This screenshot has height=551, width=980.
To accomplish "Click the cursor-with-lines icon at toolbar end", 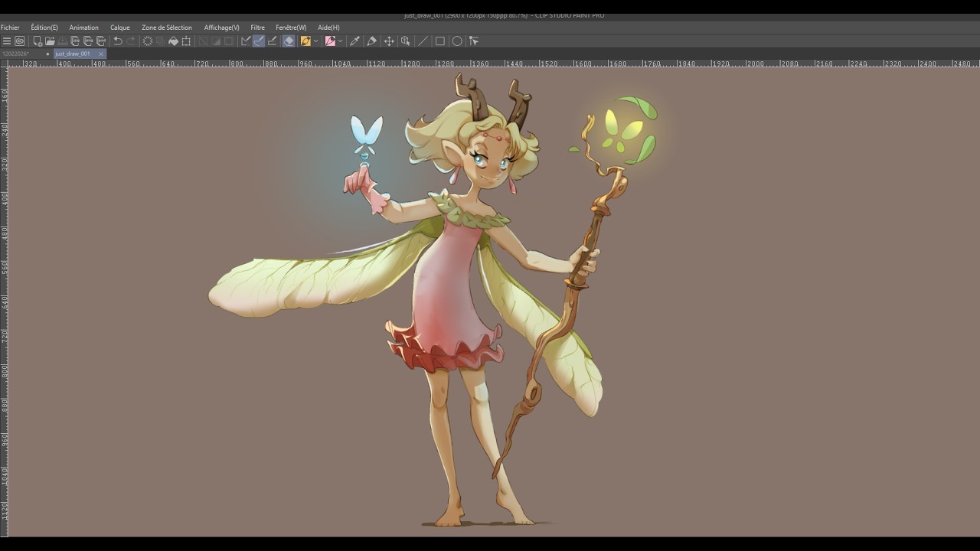I will pos(474,41).
